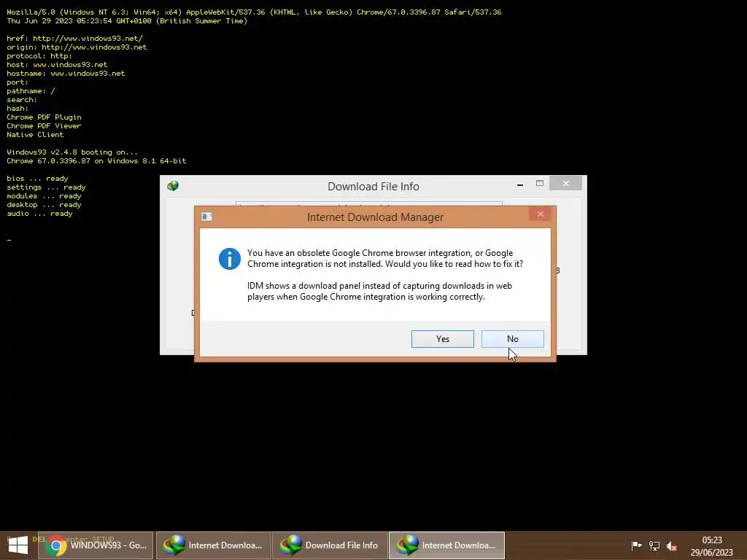This screenshot has width=747, height=560.
Task: Close the Download File Info window
Action: coord(565,183)
